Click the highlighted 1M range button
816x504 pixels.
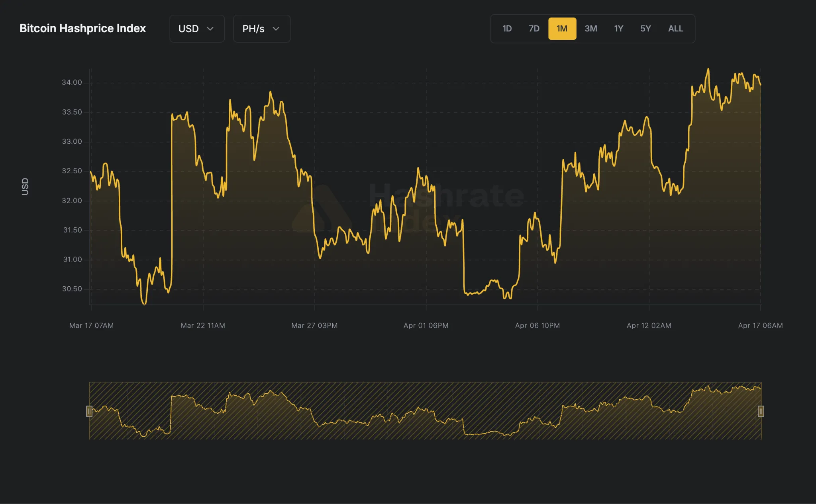click(x=562, y=28)
